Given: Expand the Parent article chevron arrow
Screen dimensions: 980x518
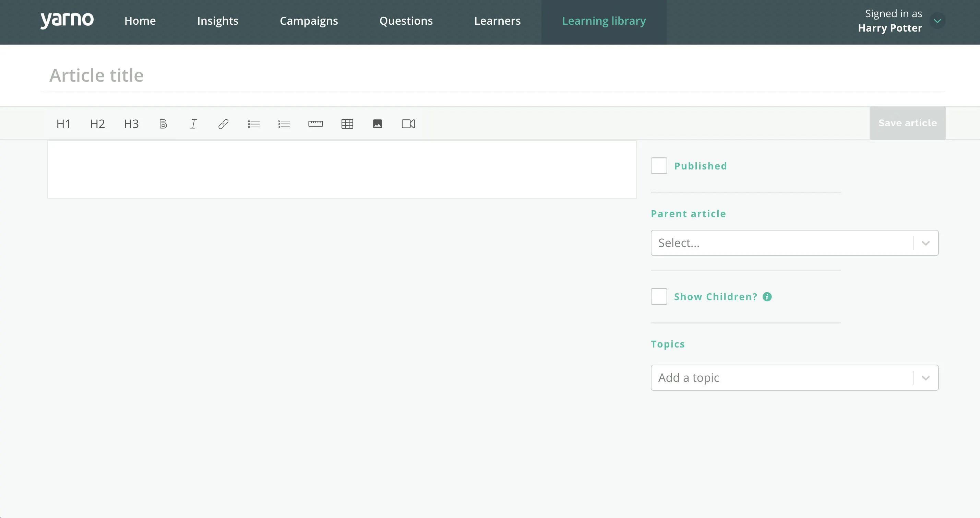Looking at the screenshot, I should coord(925,243).
